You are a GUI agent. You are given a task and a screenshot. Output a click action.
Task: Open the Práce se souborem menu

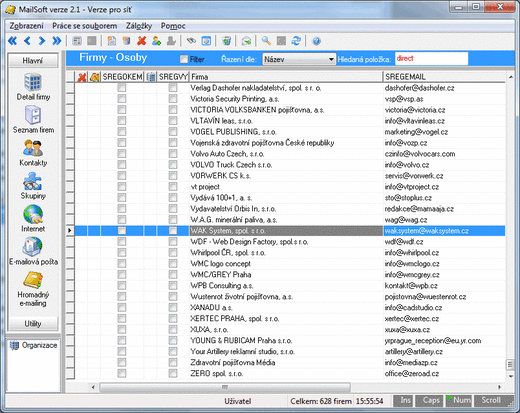85,26
